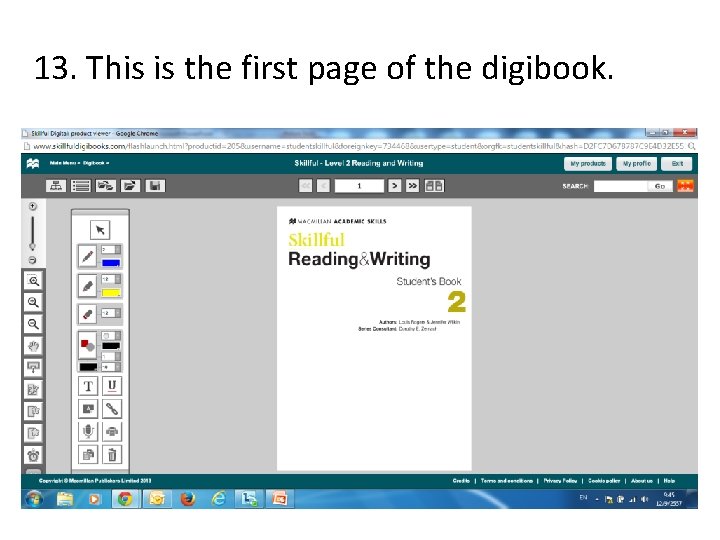
Task: Select the shapes drawing tool
Action: pyautogui.click(x=87, y=344)
